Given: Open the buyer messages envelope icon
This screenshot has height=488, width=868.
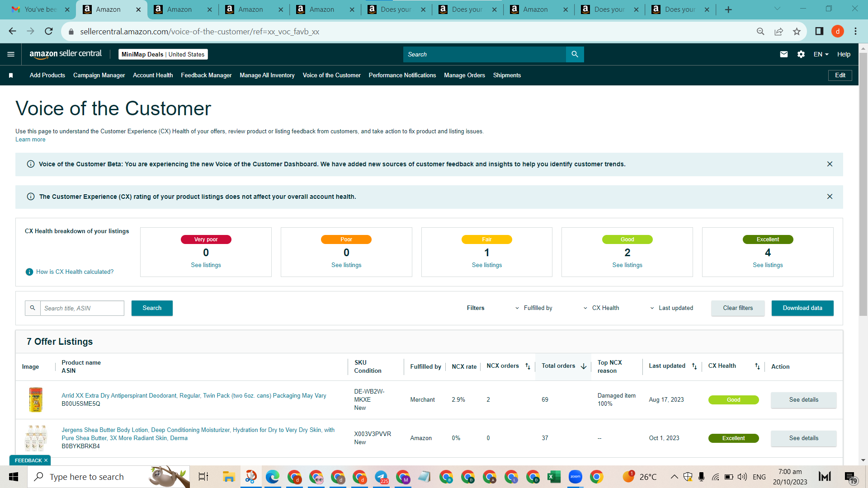Looking at the screenshot, I should coord(784,54).
